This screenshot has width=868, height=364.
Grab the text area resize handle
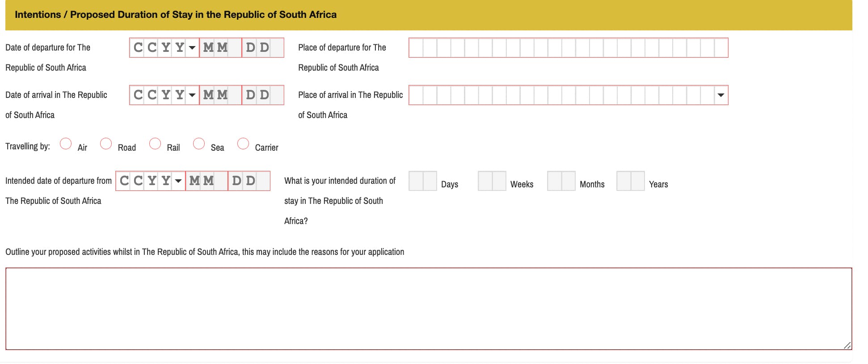847,345
